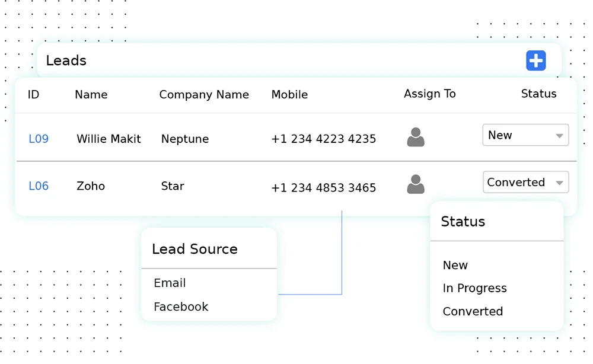Click the Leads panel title
Viewport: 593px width, 364px height.
coord(66,60)
